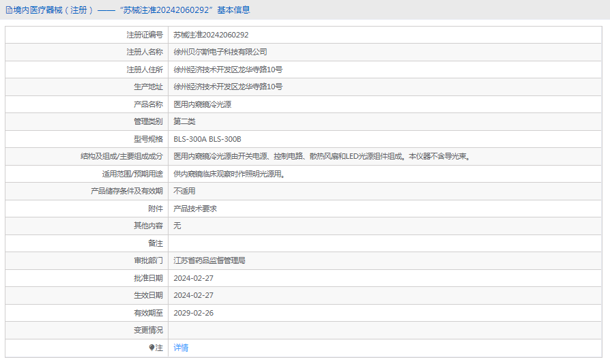
Task: Click the 型号规格 label
Action: [148, 139]
